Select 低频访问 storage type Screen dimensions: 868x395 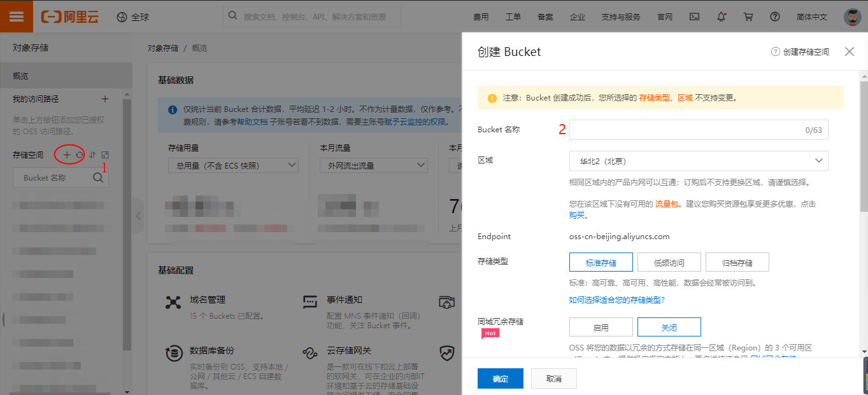(669, 262)
